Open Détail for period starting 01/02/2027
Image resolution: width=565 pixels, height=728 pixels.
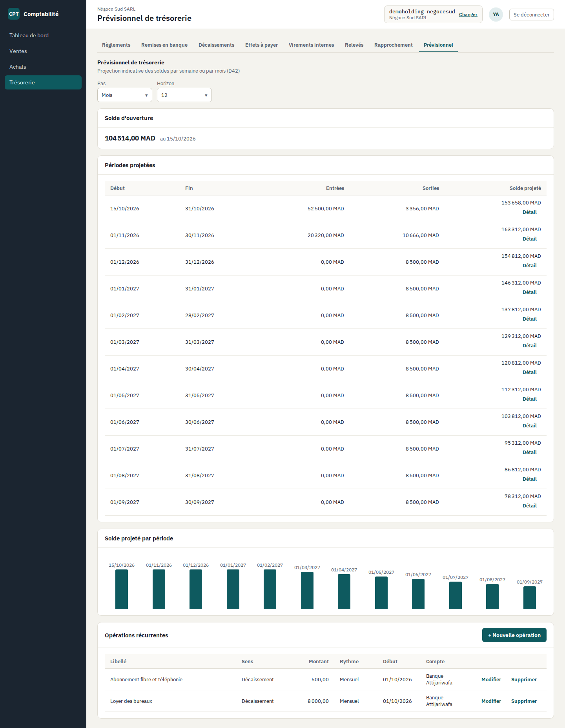tap(530, 319)
